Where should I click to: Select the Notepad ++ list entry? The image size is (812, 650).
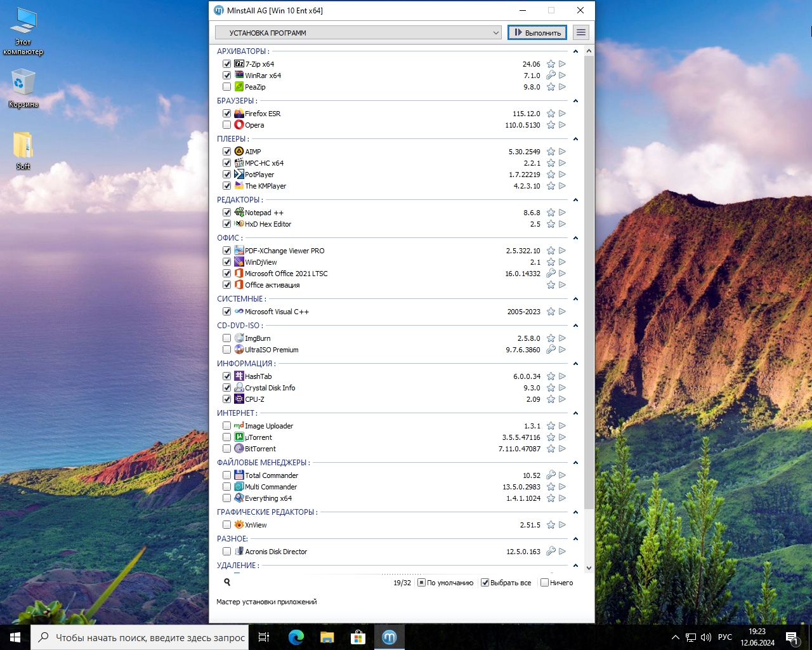(x=264, y=213)
